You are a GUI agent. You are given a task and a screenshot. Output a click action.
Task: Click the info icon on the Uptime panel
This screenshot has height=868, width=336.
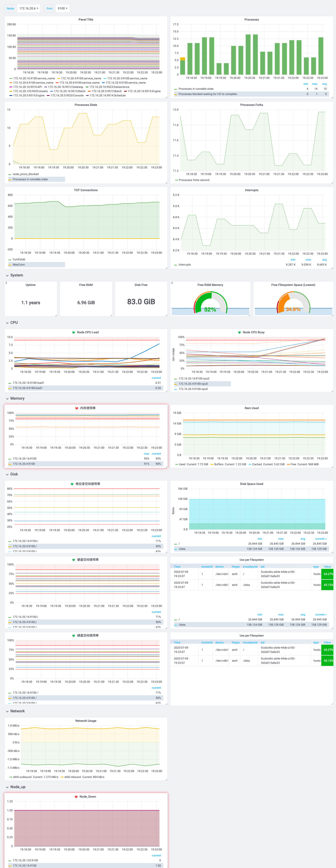coord(6,283)
